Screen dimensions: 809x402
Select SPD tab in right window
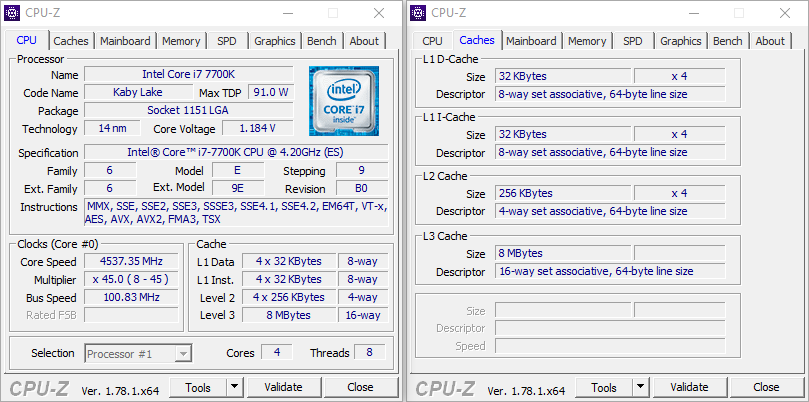tap(633, 41)
